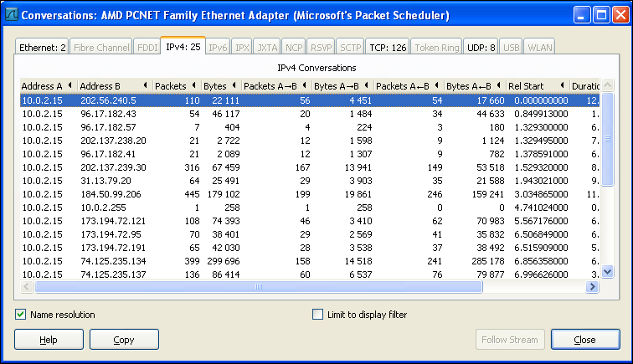Click the horizontal scrollbar left arrow

pyautogui.click(x=27, y=286)
